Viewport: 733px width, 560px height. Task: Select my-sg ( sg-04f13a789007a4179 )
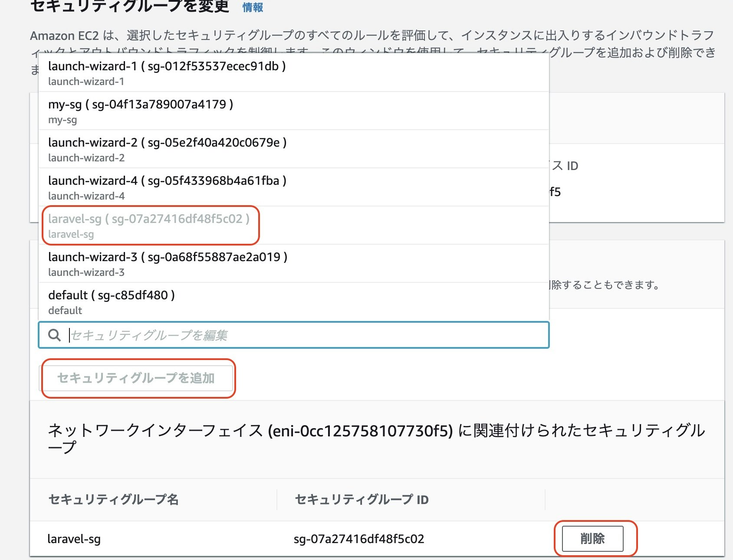[141, 111]
